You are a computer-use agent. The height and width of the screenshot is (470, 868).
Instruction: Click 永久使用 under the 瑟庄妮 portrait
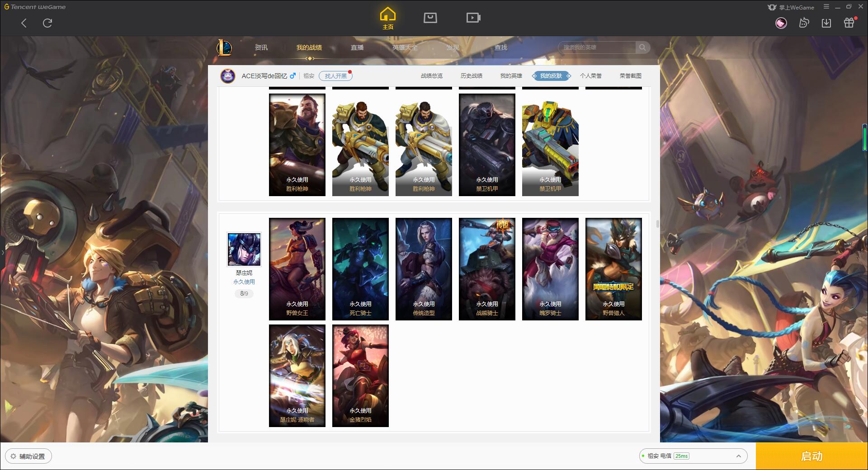[x=244, y=282]
